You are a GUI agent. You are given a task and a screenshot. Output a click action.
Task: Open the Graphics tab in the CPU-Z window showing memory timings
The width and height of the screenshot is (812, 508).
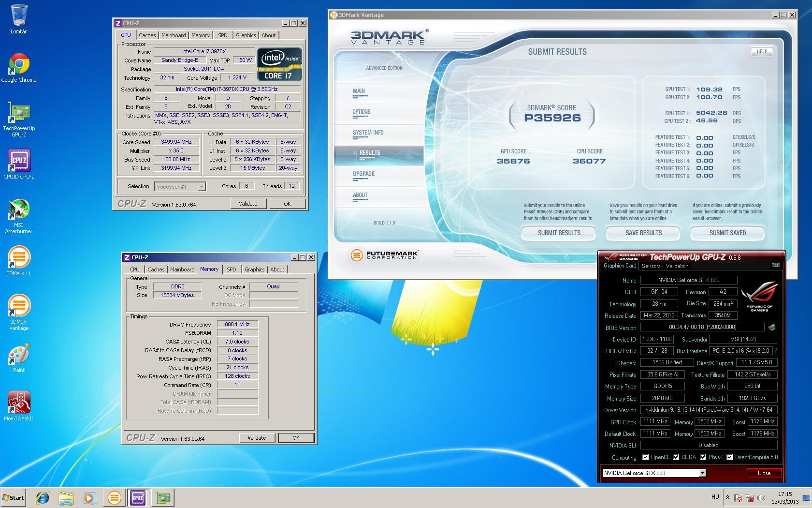pos(255,269)
